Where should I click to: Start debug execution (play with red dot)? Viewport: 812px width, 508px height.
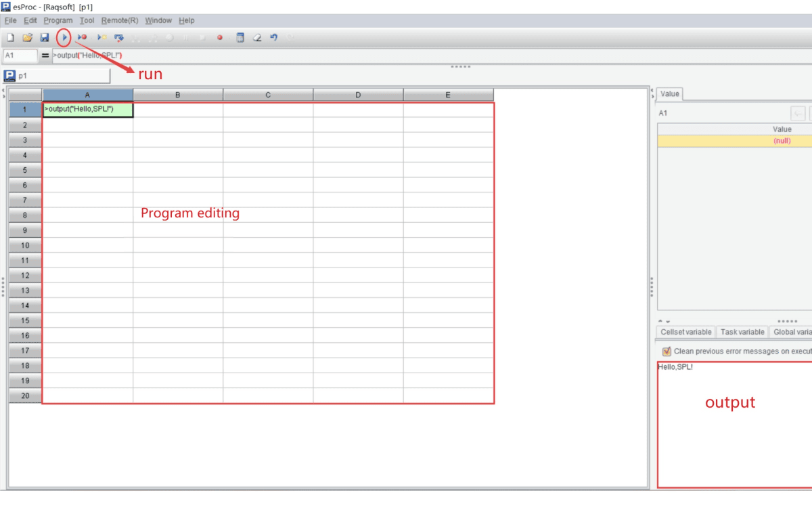coord(82,38)
